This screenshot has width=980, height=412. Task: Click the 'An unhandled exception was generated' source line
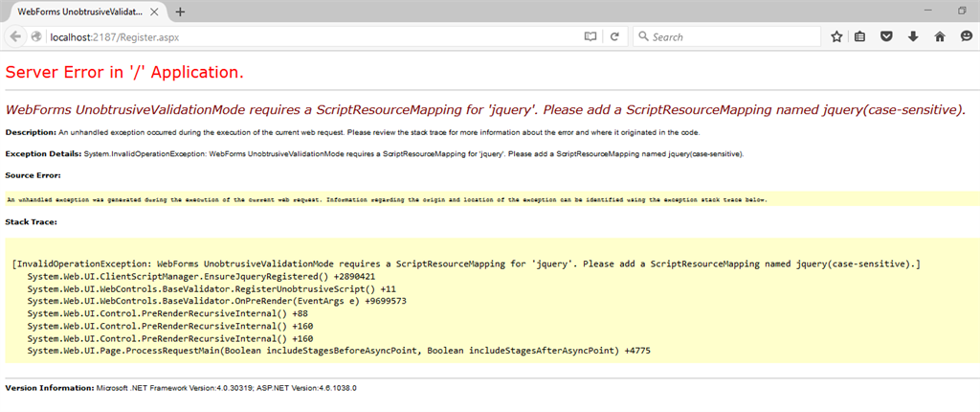click(387, 199)
